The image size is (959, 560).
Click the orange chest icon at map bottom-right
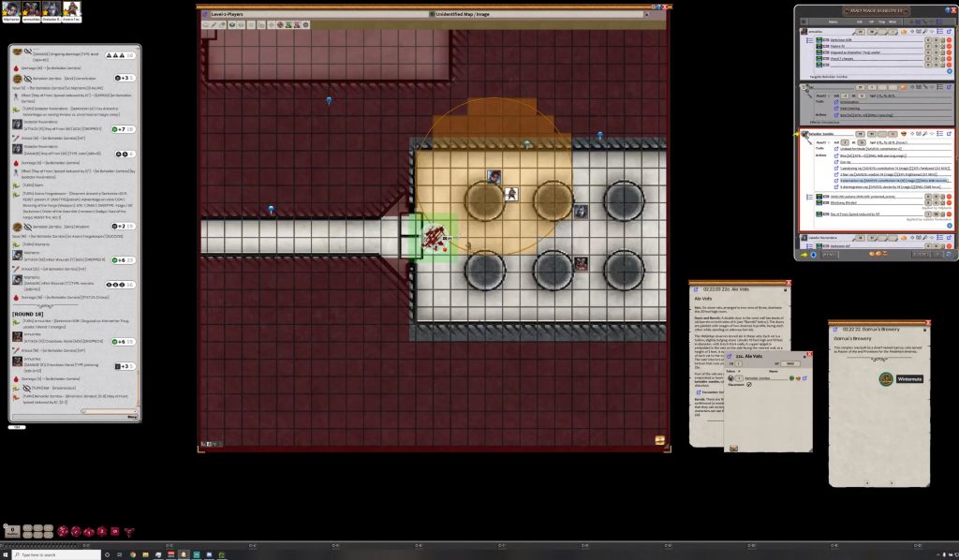(x=660, y=440)
